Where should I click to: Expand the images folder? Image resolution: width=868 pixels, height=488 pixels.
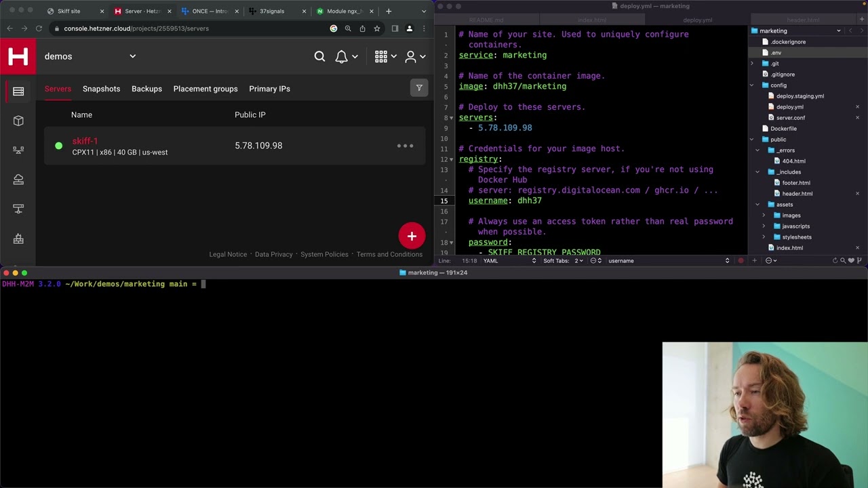pos(764,216)
